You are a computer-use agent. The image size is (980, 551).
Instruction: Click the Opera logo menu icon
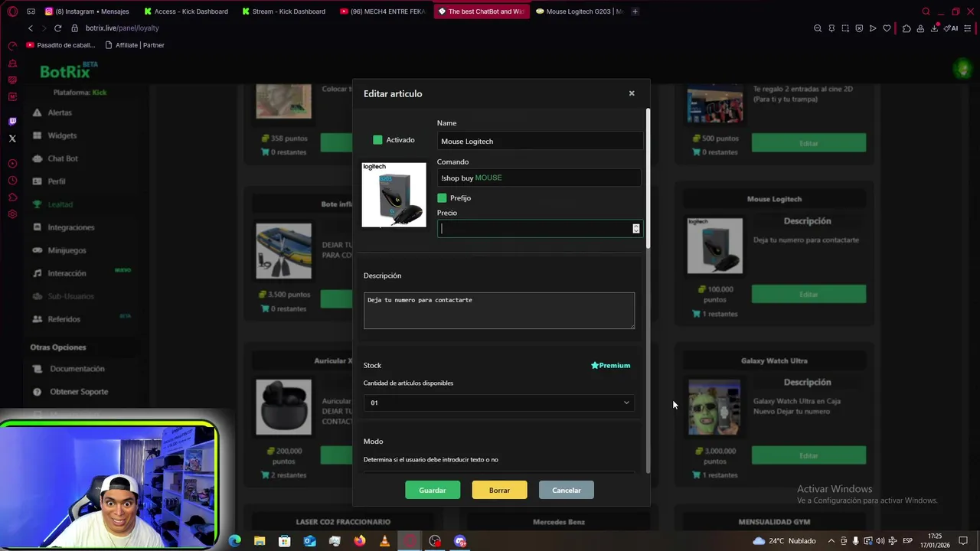coord(12,11)
